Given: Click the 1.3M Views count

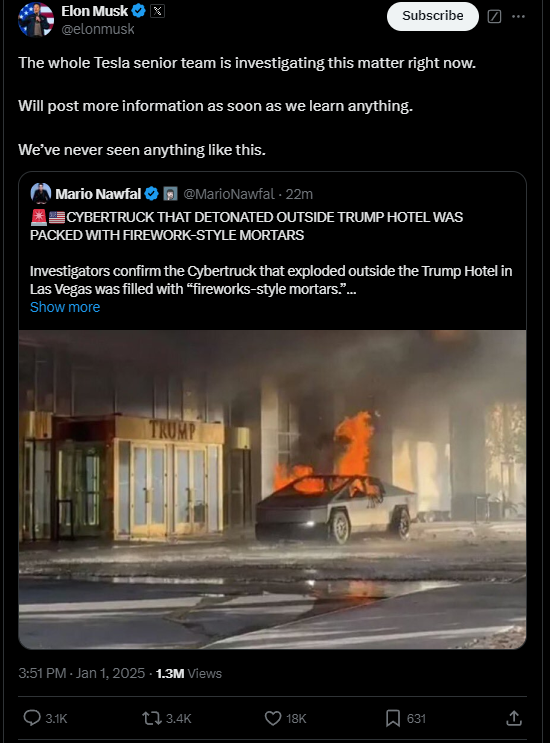Looking at the screenshot, I should click(189, 673).
